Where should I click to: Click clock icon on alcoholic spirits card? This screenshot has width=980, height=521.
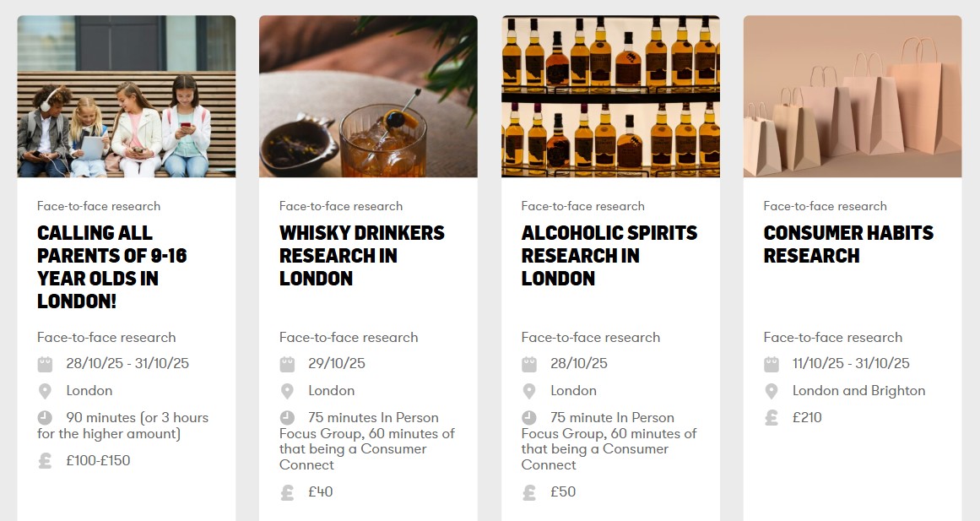[x=529, y=417]
